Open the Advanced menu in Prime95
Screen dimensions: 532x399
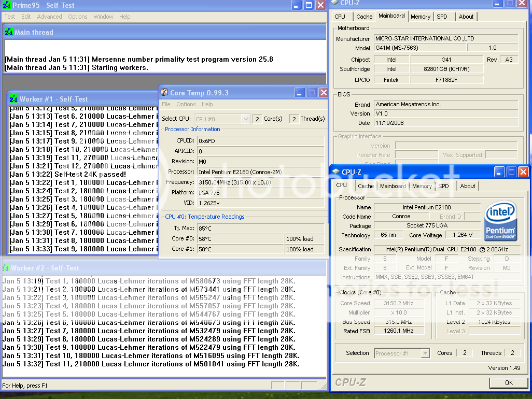(49, 17)
